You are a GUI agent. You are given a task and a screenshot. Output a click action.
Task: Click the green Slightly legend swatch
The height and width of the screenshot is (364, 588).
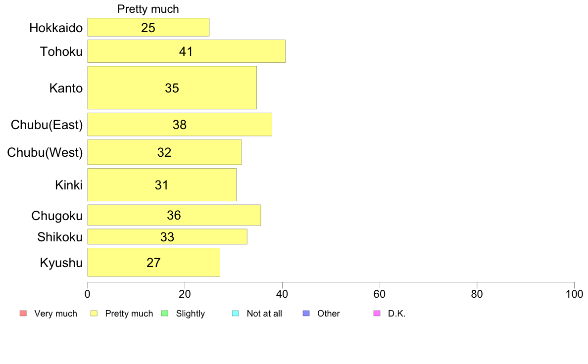click(165, 314)
